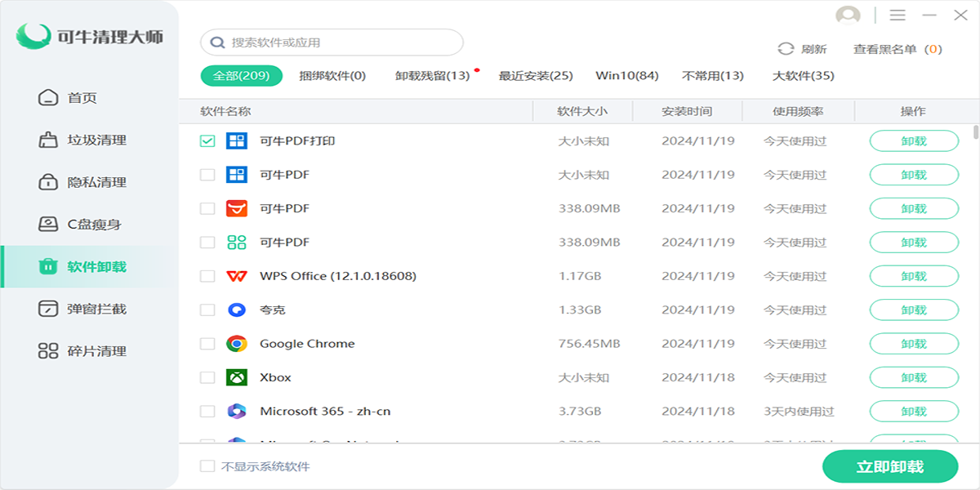Switch to 不常用(13) tab

[x=713, y=76]
